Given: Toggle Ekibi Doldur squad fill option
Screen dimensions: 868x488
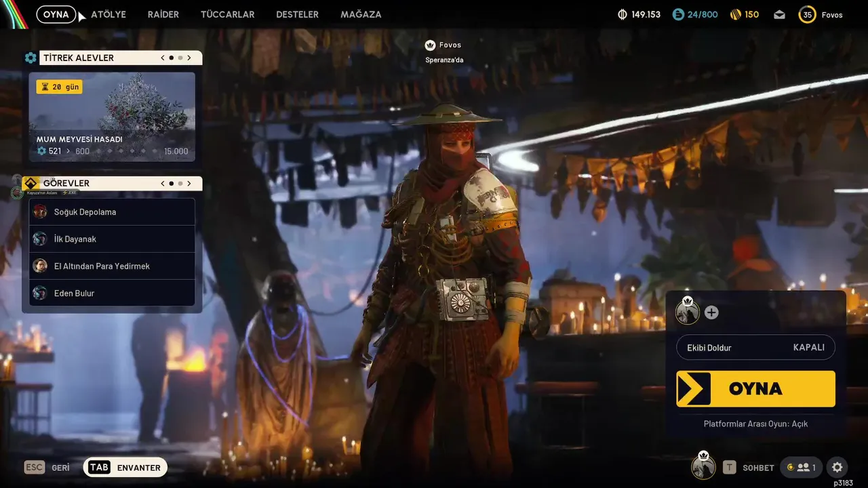Looking at the screenshot, I should [755, 347].
